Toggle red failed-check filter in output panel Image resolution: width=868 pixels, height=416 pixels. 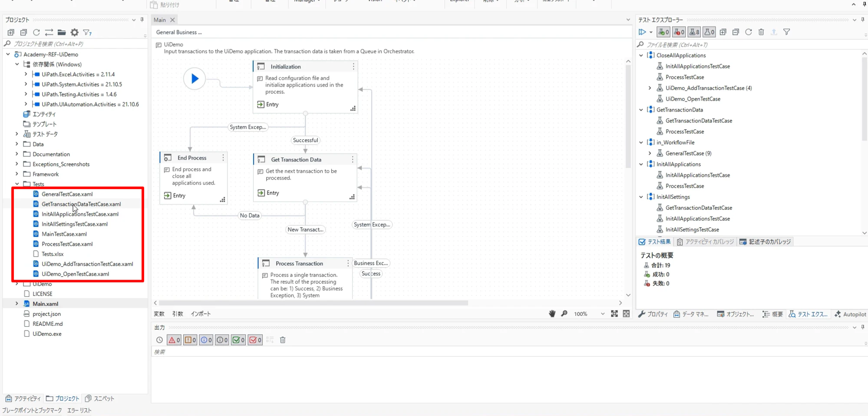255,340
